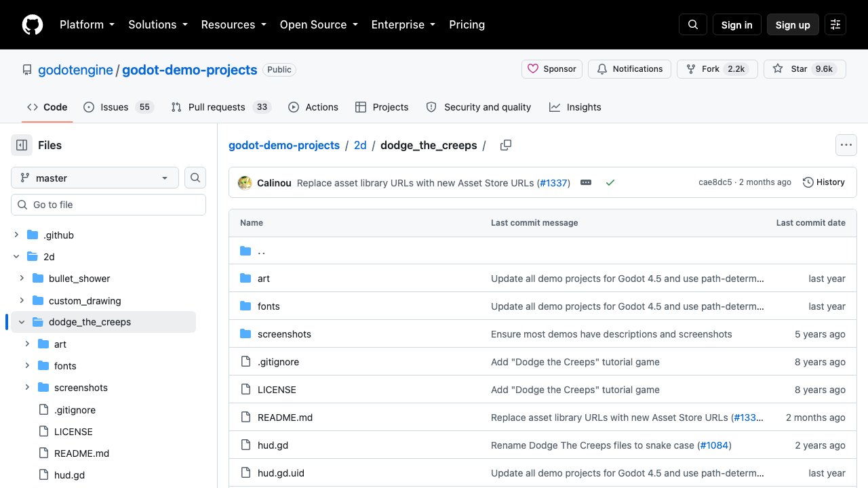Open Notifications for this repository
Image resolution: width=868 pixels, height=488 pixels.
click(630, 69)
